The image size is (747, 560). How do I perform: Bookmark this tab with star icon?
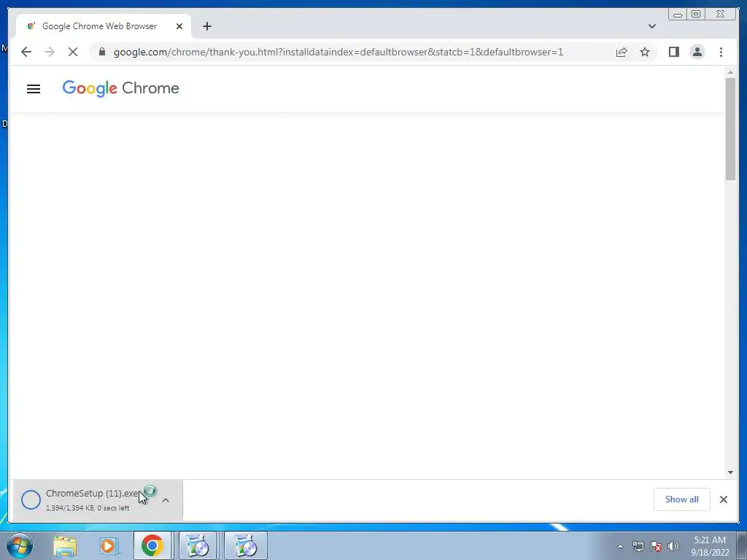(645, 52)
